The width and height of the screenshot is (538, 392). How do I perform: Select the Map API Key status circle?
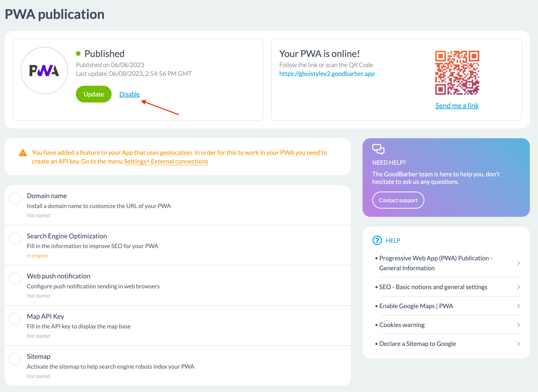pos(15,319)
